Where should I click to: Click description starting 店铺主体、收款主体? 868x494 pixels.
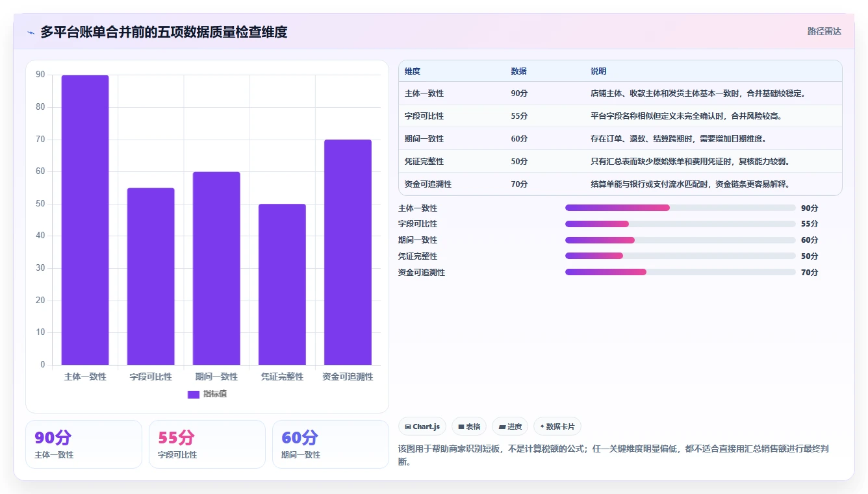pos(698,93)
